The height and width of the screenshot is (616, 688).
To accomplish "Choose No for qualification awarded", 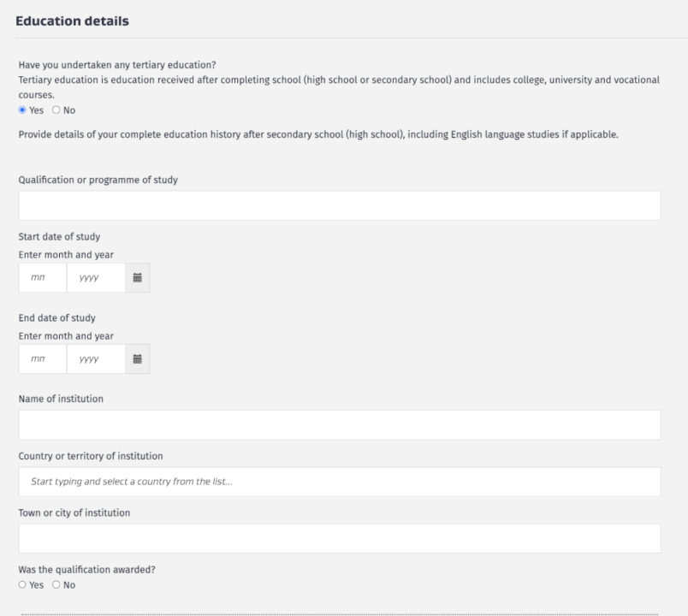I will pos(56,585).
